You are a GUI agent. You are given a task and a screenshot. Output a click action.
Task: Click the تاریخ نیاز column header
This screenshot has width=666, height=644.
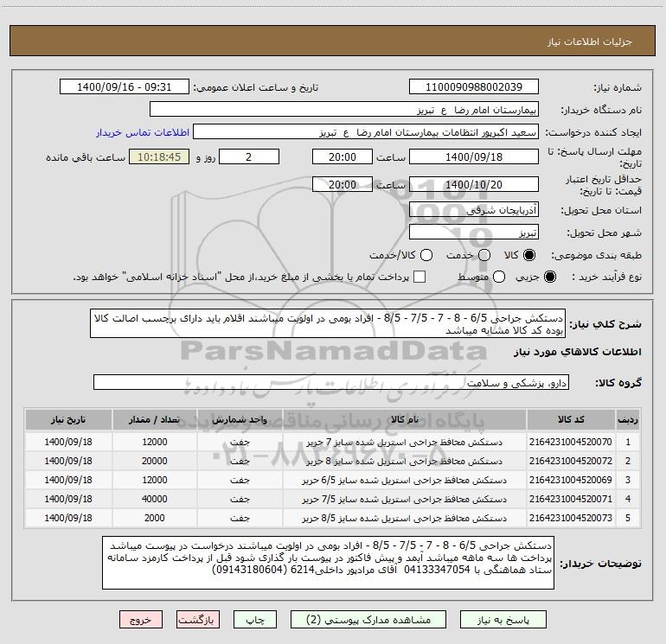coord(68,420)
